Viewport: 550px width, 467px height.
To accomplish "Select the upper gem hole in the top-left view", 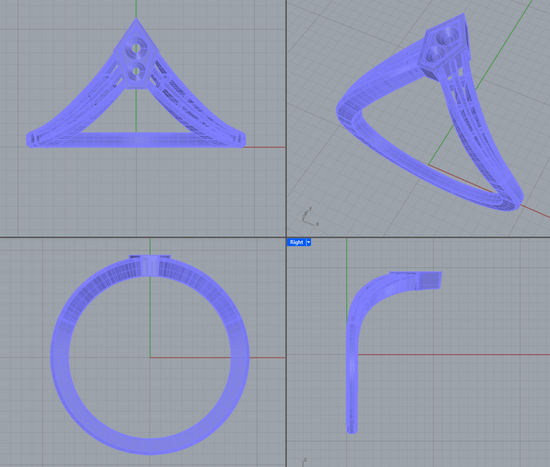I will click(137, 49).
